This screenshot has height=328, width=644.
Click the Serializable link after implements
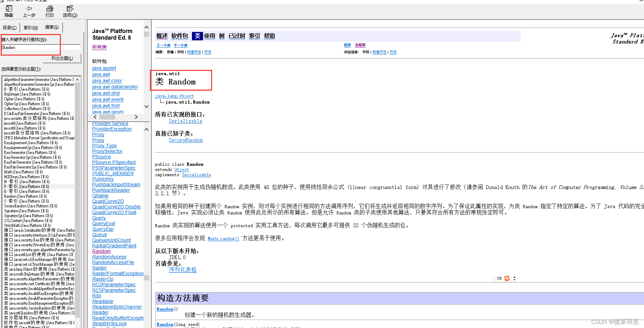[x=196, y=175]
